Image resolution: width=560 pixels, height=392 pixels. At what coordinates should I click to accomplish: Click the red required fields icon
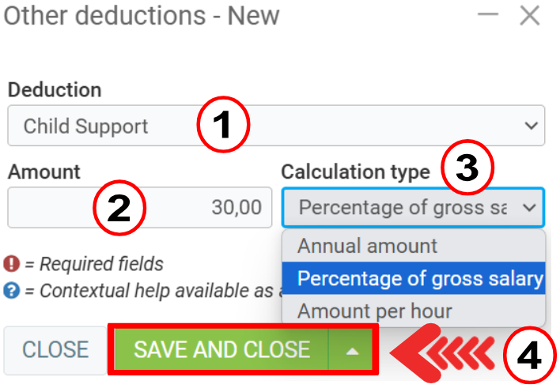coord(12,264)
